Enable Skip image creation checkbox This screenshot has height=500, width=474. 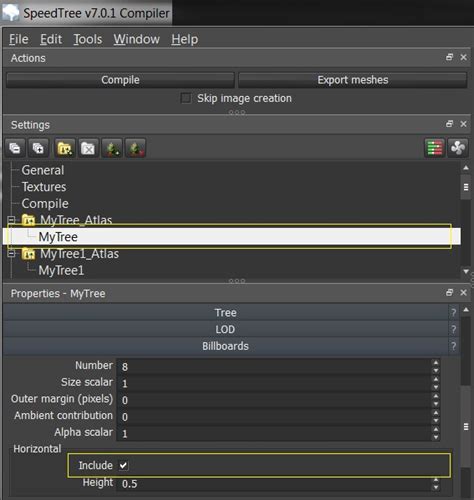point(186,98)
